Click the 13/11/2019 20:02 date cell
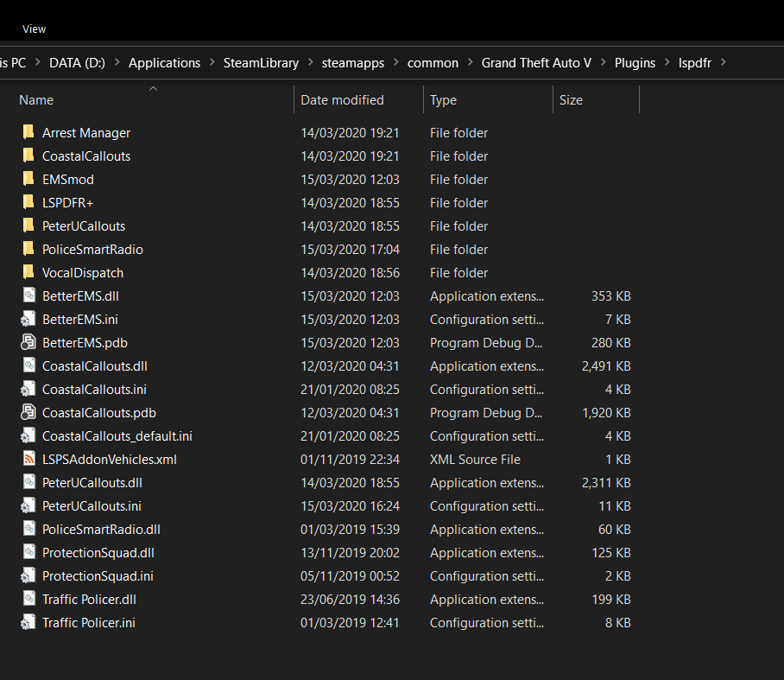Screen dimensions: 784x680 pyautogui.click(x=350, y=553)
